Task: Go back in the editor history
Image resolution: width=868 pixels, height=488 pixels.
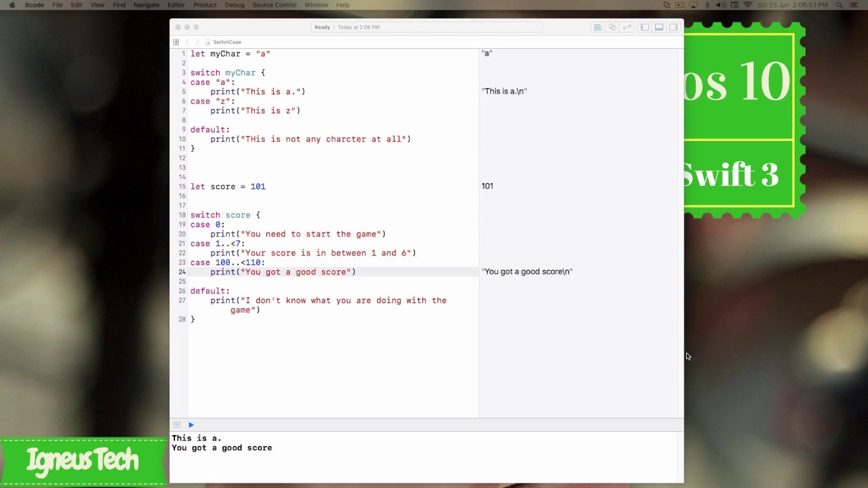Action: [x=187, y=42]
